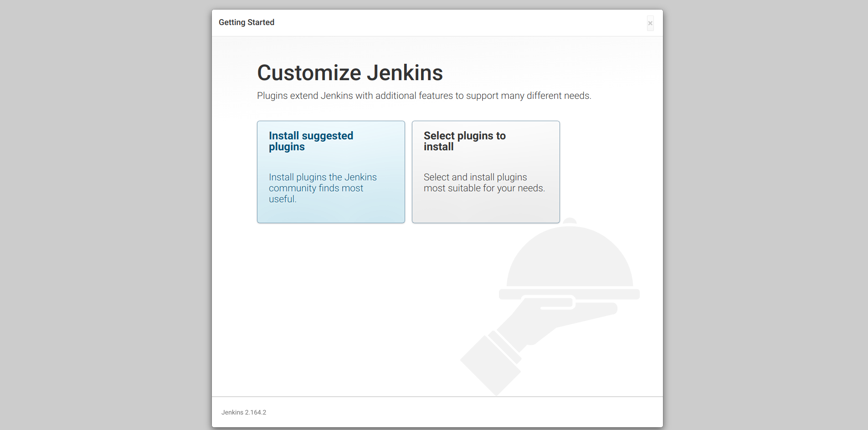
Task: Click the Getting Started title text
Action: coord(247,22)
